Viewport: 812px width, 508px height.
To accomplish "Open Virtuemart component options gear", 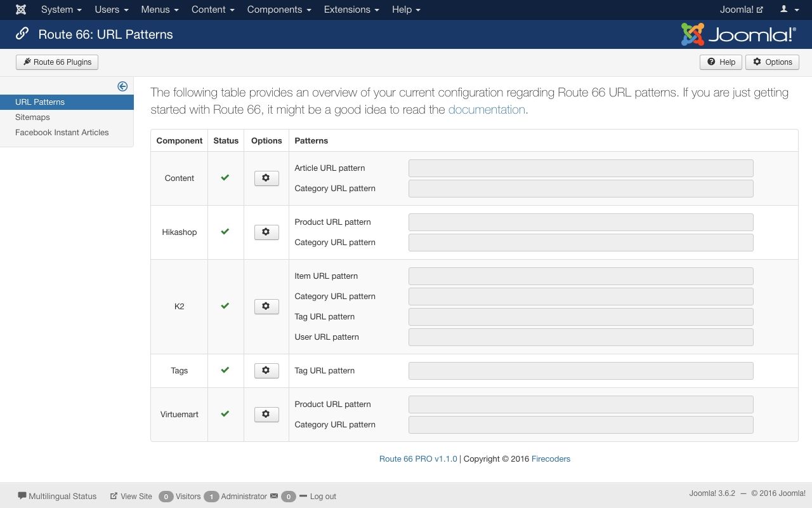I will (x=266, y=415).
